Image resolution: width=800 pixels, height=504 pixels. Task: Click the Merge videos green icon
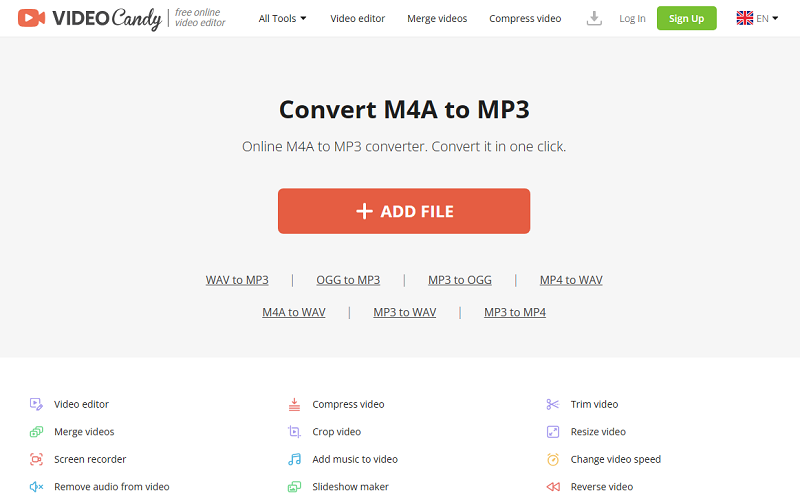click(36, 432)
